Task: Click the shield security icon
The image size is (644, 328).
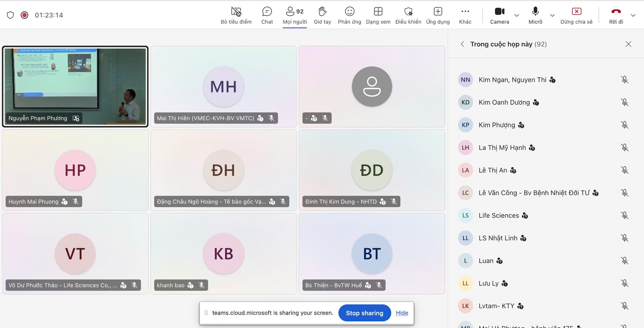Action: (x=10, y=15)
